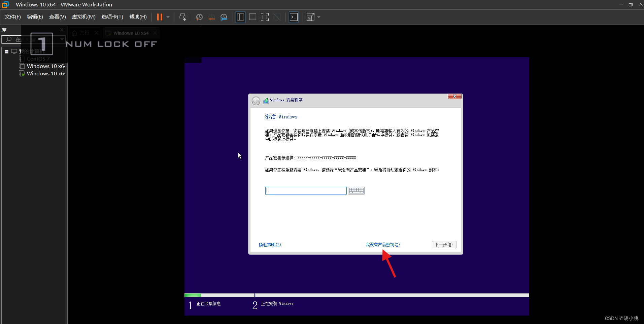Open the 虚拟机(M) menu
This screenshot has width=644, height=324.
click(83, 16)
